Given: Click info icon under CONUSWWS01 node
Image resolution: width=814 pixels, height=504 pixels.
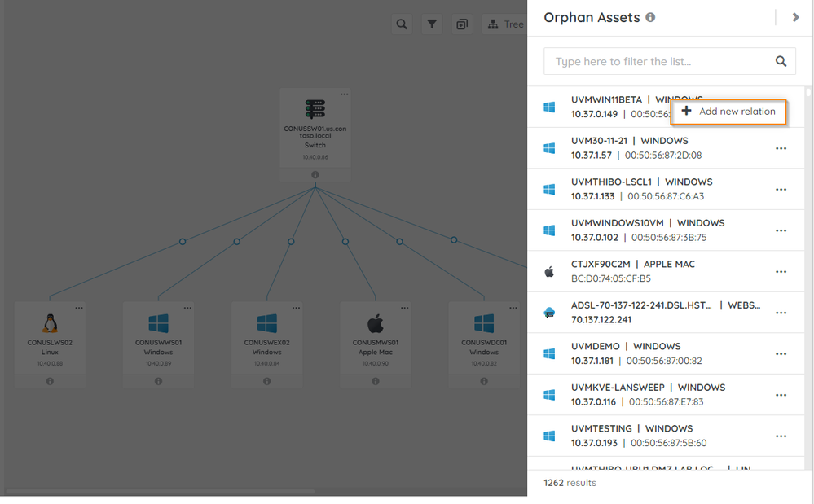Looking at the screenshot, I should click(x=158, y=381).
